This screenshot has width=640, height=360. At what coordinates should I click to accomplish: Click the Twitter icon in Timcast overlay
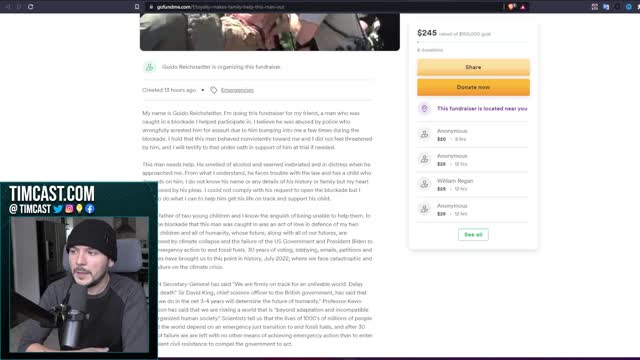[x=58, y=209]
